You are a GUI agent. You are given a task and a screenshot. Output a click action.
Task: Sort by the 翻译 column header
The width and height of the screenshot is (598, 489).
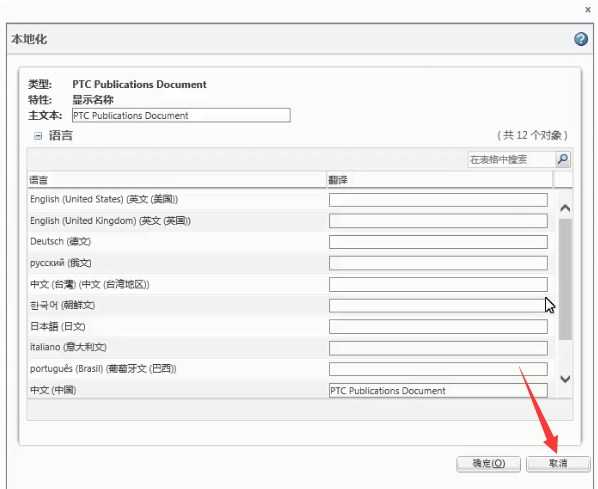pos(439,180)
